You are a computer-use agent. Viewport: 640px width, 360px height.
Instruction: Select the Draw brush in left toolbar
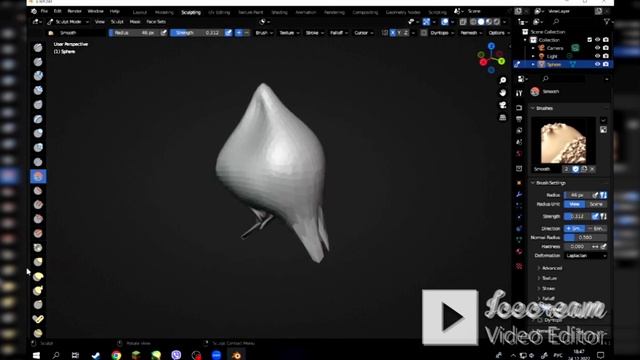[x=38, y=48]
